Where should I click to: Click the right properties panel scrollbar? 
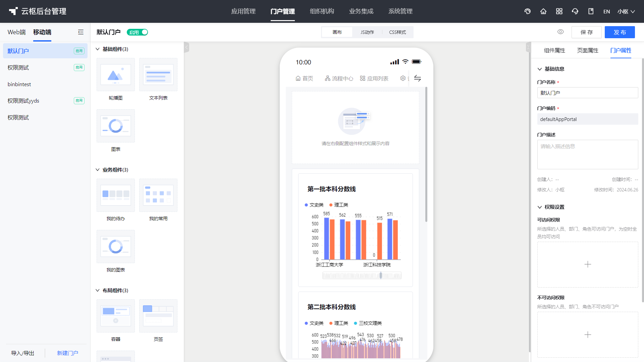click(643, 181)
